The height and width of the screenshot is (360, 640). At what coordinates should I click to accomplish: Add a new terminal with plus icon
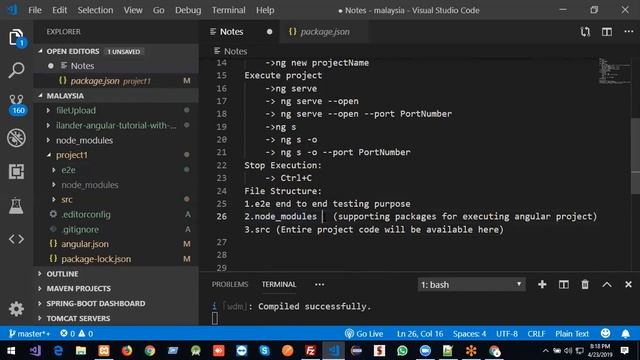tap(542, 284)
